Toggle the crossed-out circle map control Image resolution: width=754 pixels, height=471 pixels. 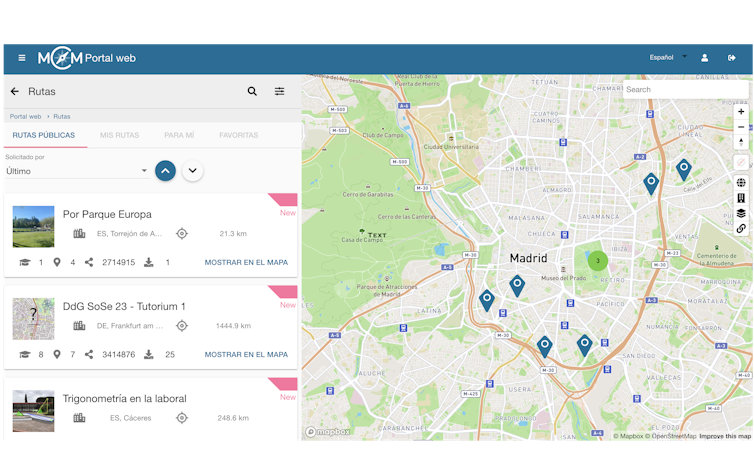(741, 162)
